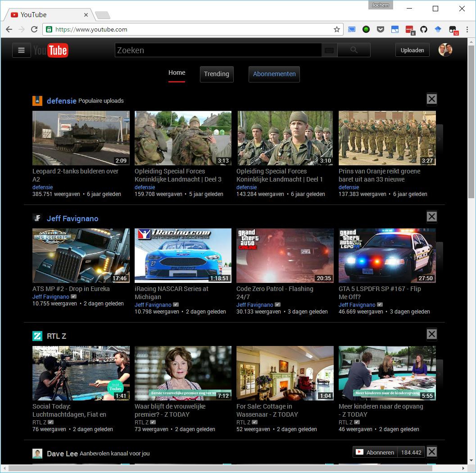Open the iRacing NASCAR thumbnail
Viewport: 476px width, 473px height.
[x=183, y=255]
